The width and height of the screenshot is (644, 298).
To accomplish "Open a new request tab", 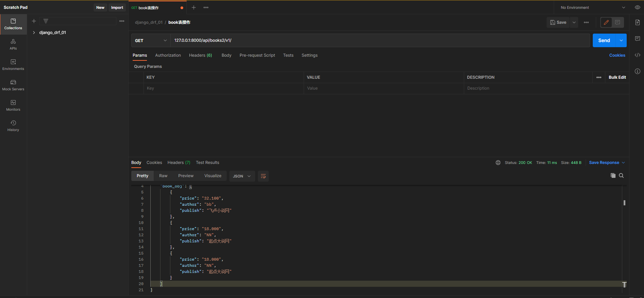I will click(x=194, y=7).
